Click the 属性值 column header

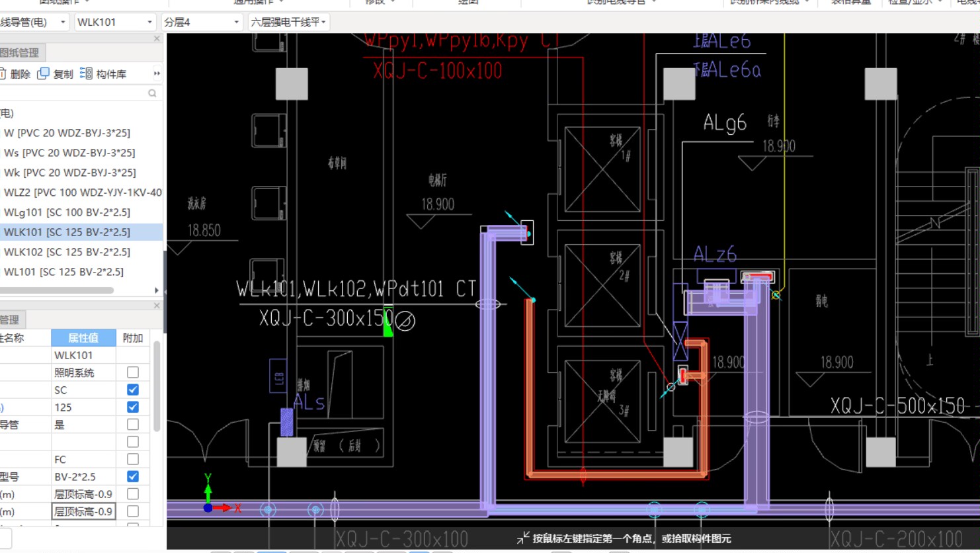point(83,337)
